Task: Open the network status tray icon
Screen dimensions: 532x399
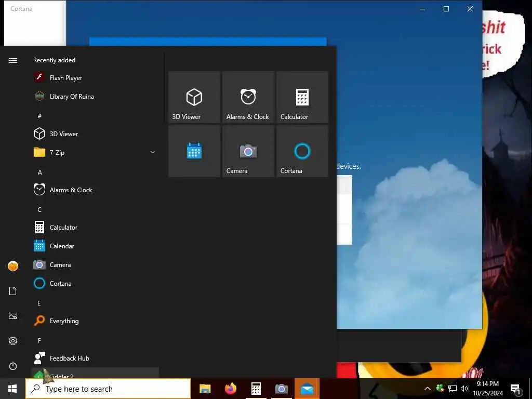Action: tap(453, 389)
